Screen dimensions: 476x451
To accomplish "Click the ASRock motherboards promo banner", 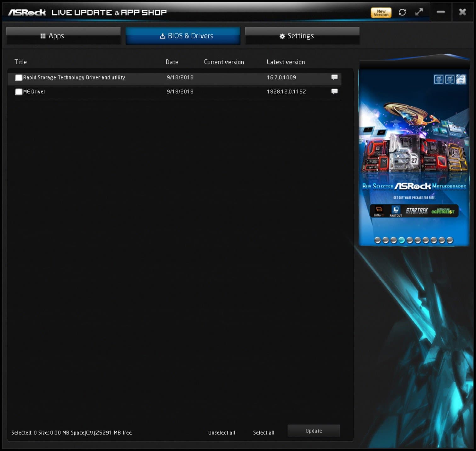I will click(414, 157).
